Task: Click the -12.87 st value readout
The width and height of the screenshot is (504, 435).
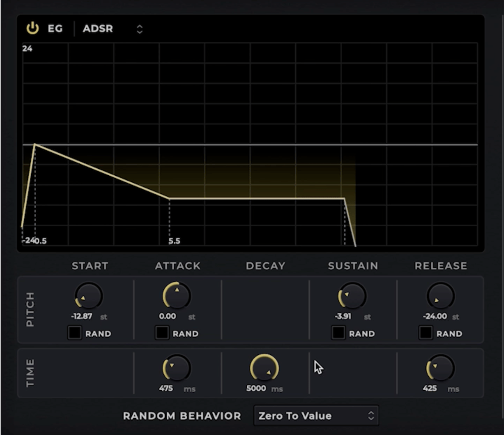Action: coord(82,316)
